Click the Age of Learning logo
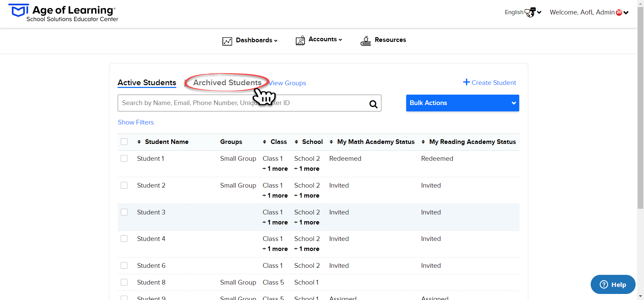This screenshot has height=300, width=644. (x=63, y=13)
